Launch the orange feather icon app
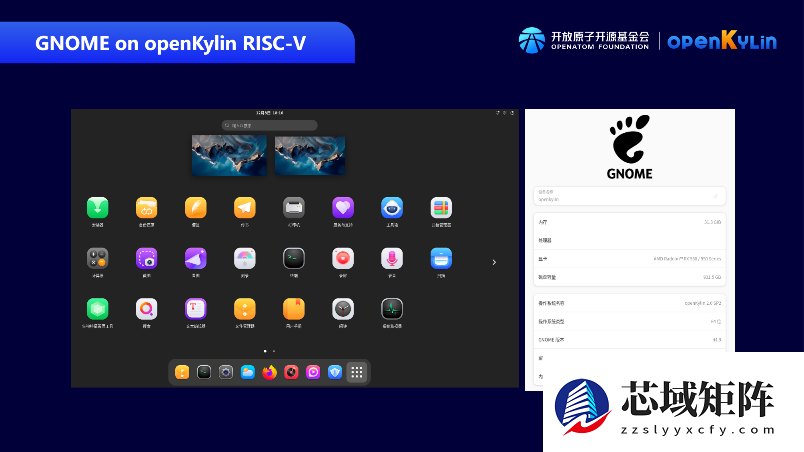 pos(195,208)
